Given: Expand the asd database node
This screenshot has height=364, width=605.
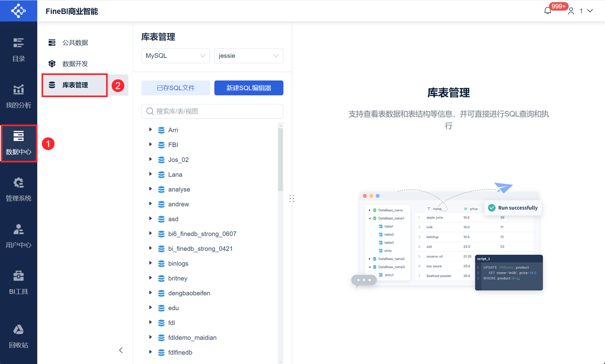Looking at the screenshot, I should click(x=150, y=219).
